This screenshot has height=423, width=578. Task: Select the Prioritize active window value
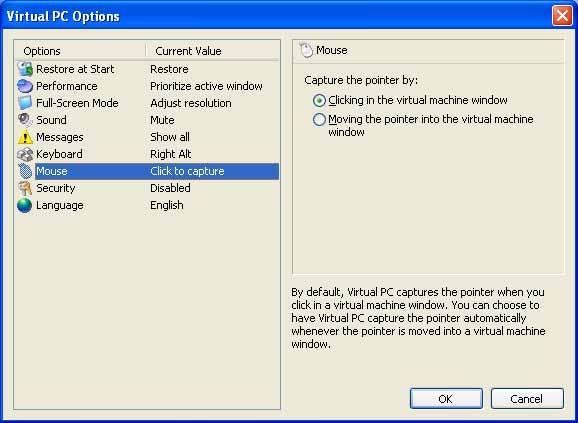pyautogui.click(x=206, y=86)
